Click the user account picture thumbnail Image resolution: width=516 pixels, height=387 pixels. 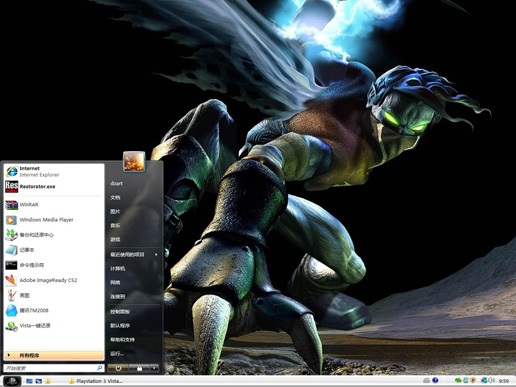pyautogui.click(x=134, y=162)
